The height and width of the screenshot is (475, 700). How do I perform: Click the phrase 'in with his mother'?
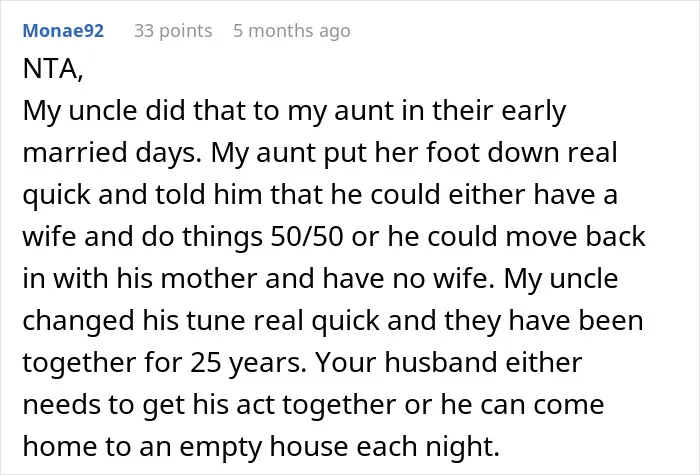coord(138,279)
